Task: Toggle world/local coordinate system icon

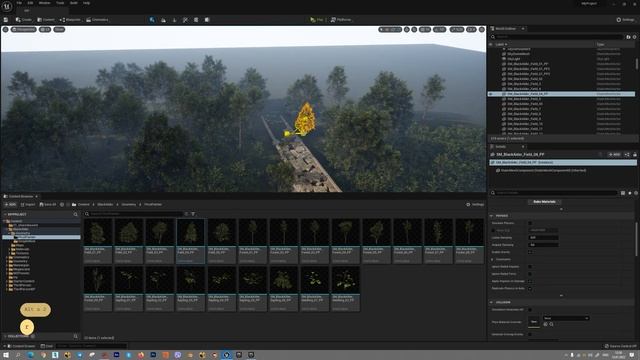Action: 407,29
